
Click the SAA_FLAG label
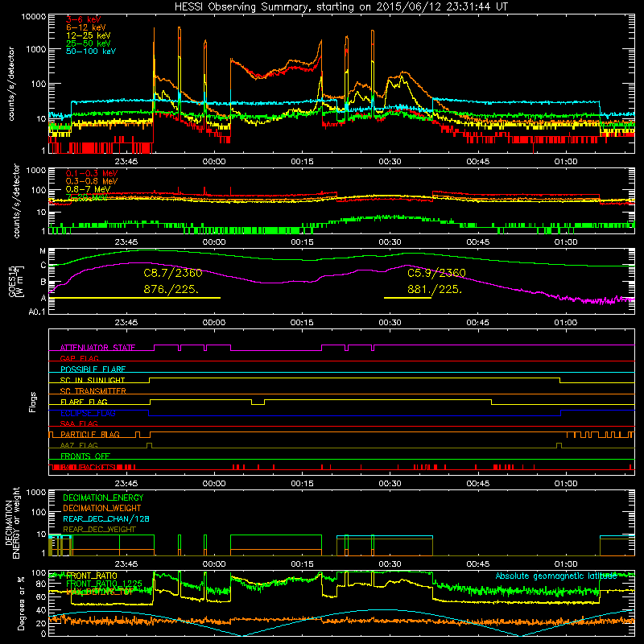click(x=79, y=423)
